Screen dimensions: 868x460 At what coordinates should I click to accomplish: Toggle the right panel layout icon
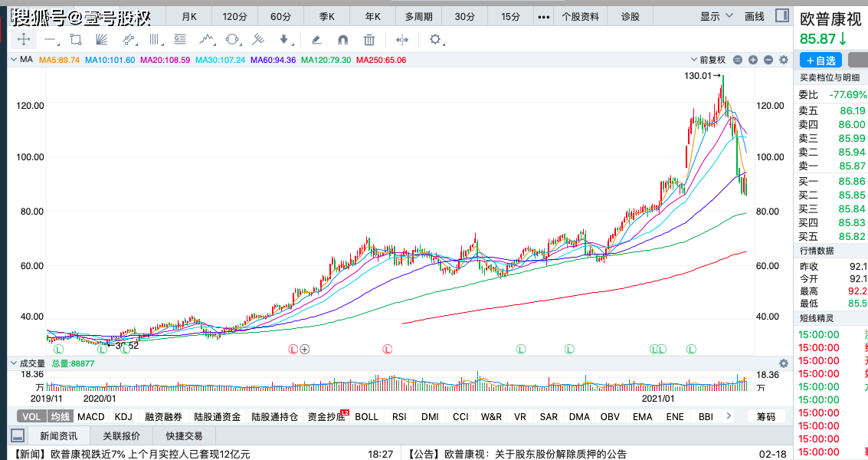click(780, 15)
